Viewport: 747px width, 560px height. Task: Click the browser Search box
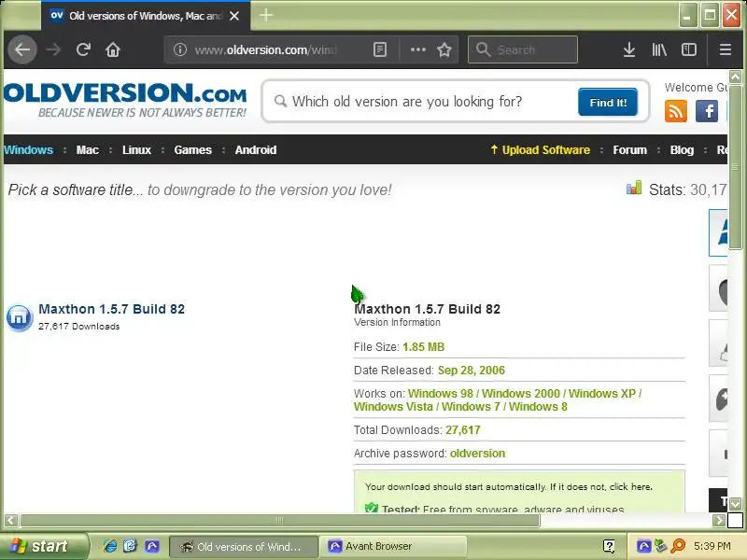click(x=523, y=49)
